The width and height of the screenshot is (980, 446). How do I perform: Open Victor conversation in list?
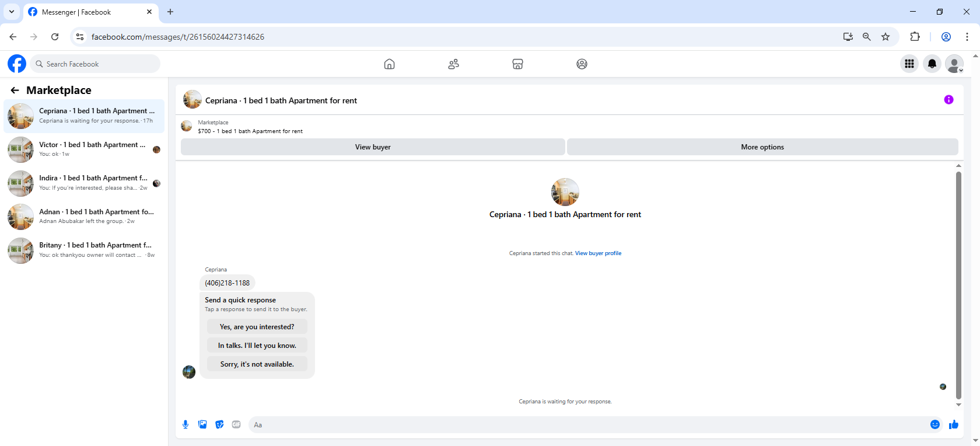[84, 149]
